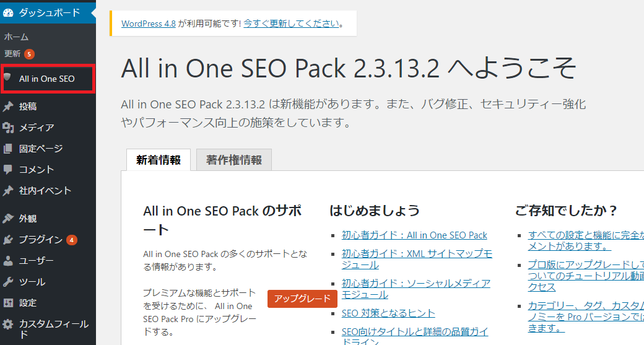The height and width of the screenshot is (345, 644).
Task: Click the ご存知でしたか？ heading
Action: (x=567, y=211)
